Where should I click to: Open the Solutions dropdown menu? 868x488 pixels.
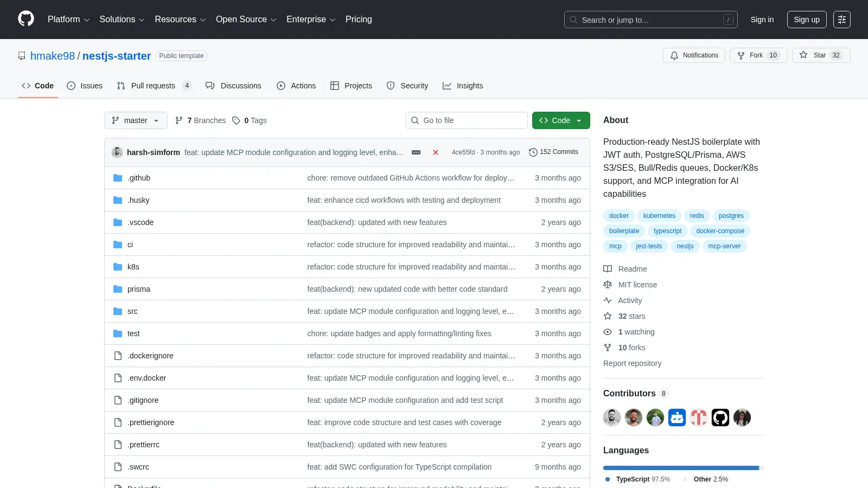click(122, 20)
